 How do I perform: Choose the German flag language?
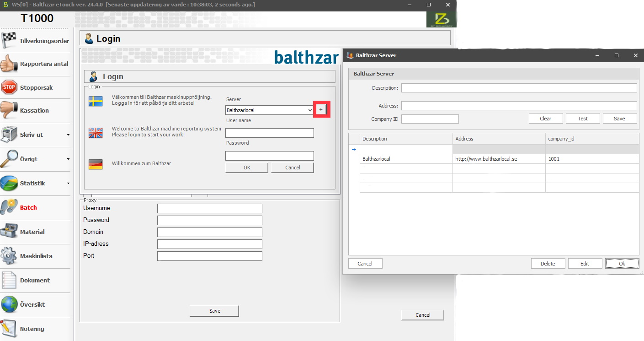pos(96,164)
